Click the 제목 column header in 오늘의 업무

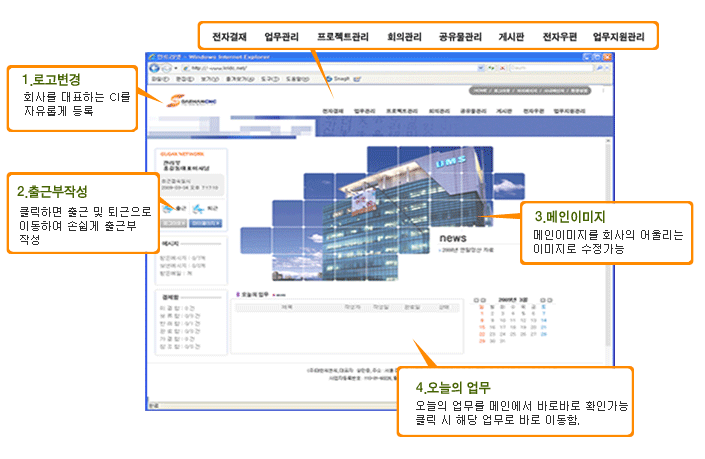point(287,307)
